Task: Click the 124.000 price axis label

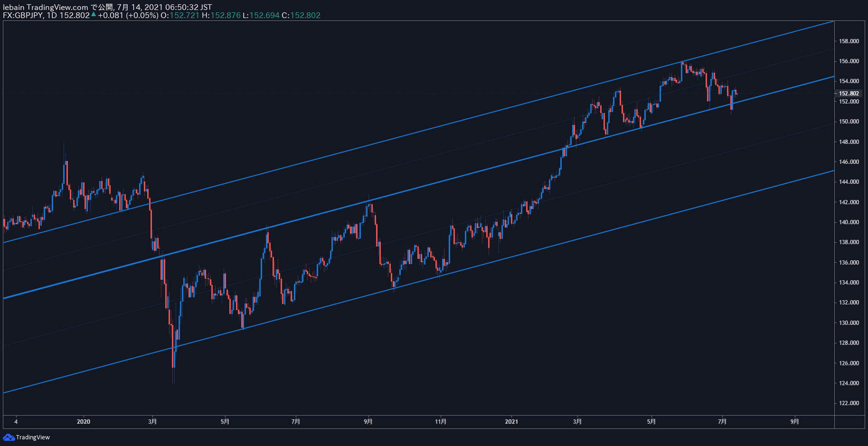Action: [x=849, y=383]
